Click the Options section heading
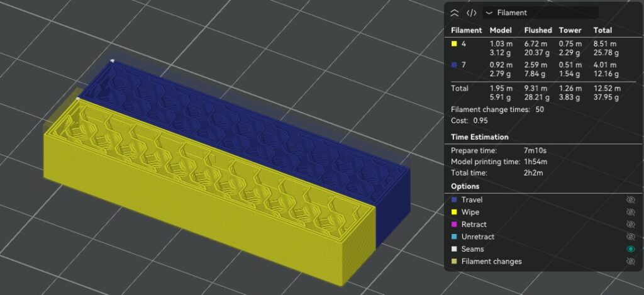 click(x=465, y=186)
